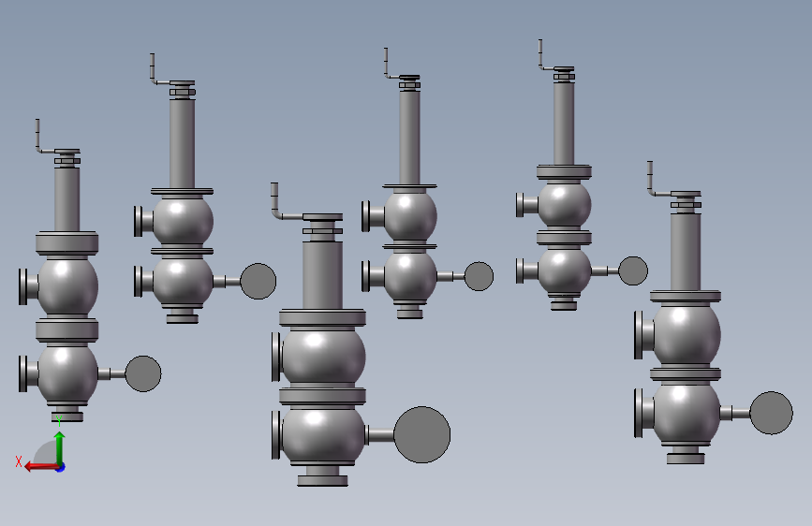The width and height of the screenshot is (812, 526).
Task: Click the green Y axis arrow of the triad
Action: tap(60, 449)
